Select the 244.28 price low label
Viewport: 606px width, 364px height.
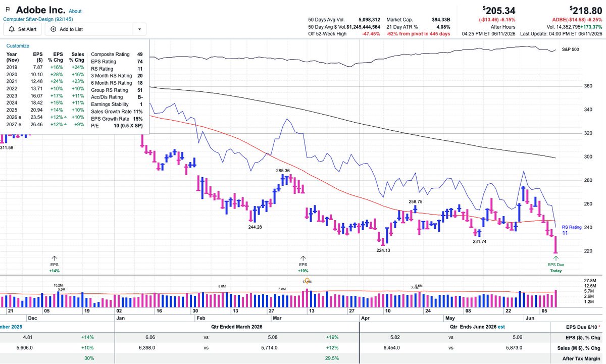pos(255,227)
